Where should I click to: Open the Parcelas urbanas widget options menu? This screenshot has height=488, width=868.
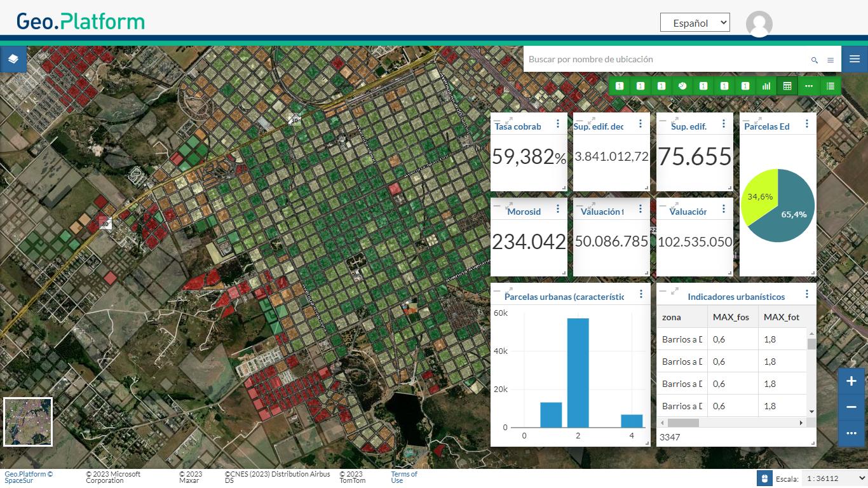(x=641, y=294)
